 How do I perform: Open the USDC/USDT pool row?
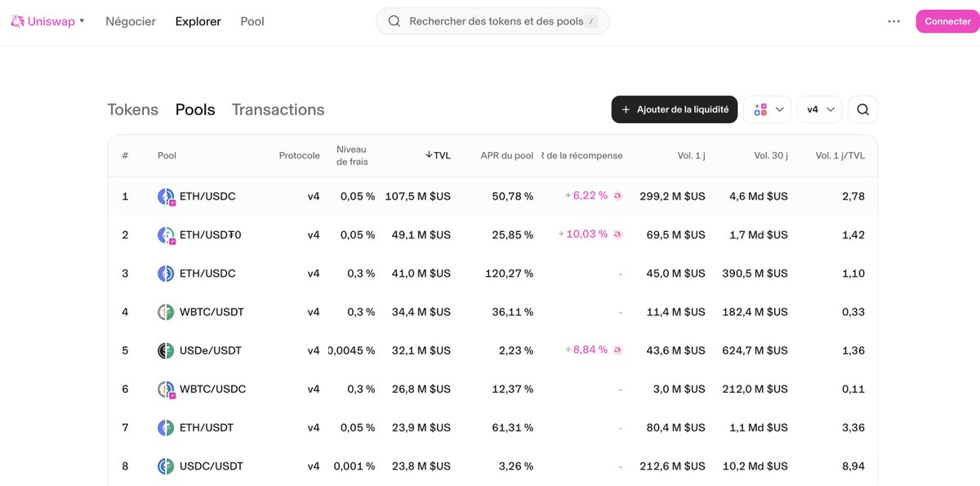coord(492,466)
